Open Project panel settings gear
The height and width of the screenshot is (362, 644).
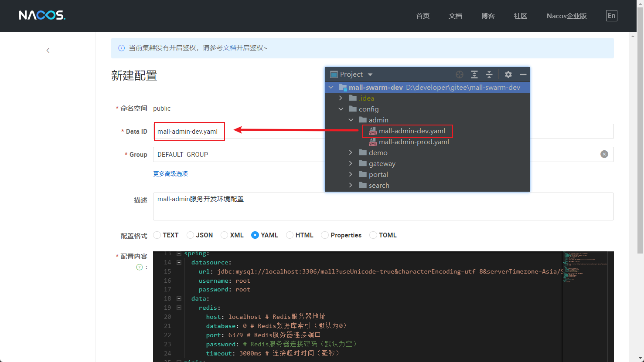508,74
